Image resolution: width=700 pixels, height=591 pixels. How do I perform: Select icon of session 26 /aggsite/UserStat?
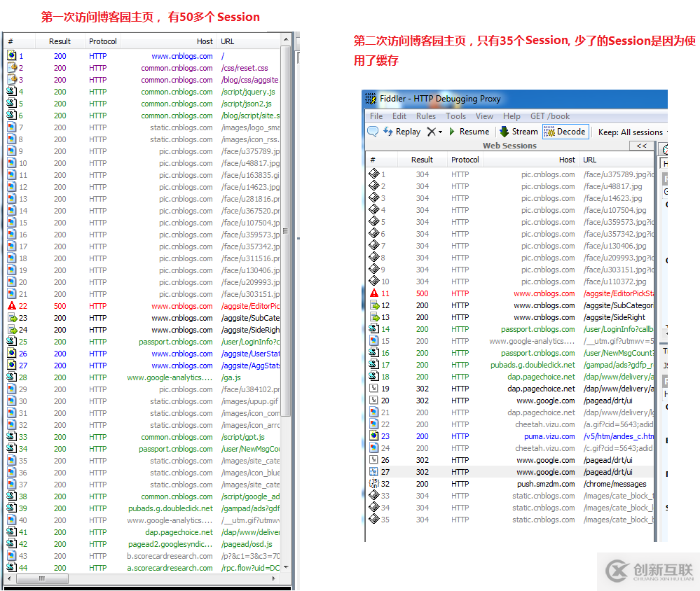(12, 353)
